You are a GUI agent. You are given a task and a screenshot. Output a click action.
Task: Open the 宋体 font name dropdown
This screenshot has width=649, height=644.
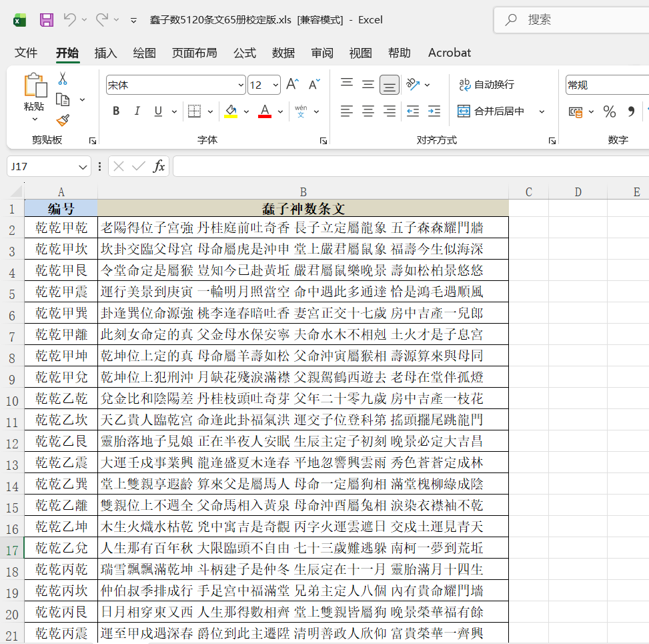[241, 85]
